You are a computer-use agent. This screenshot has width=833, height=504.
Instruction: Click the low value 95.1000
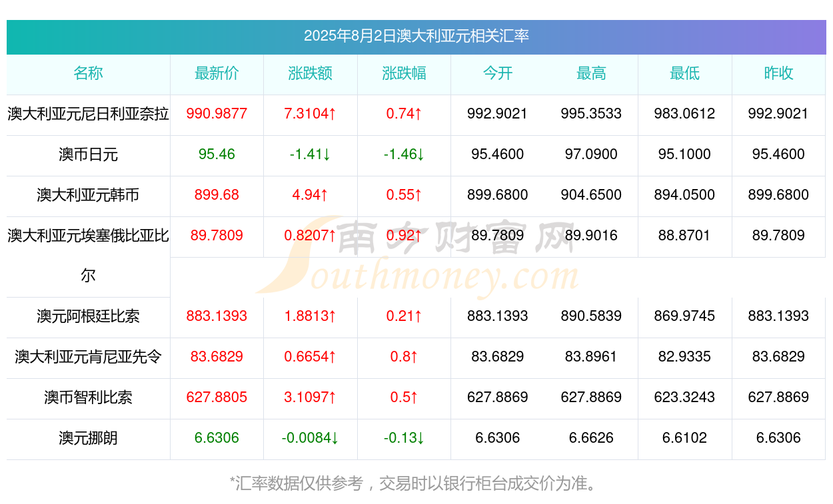coord(685,154)
